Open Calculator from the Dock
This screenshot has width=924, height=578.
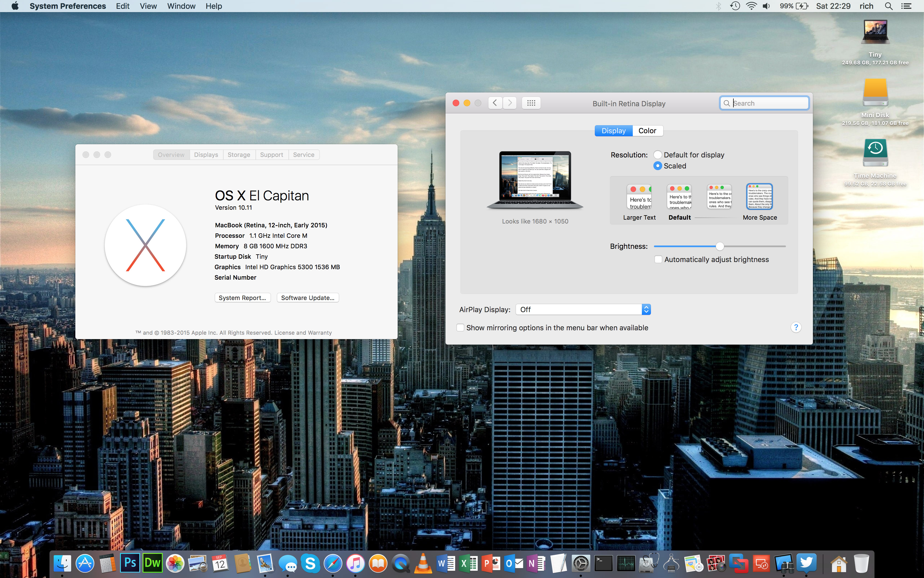(x=108, y=563)
